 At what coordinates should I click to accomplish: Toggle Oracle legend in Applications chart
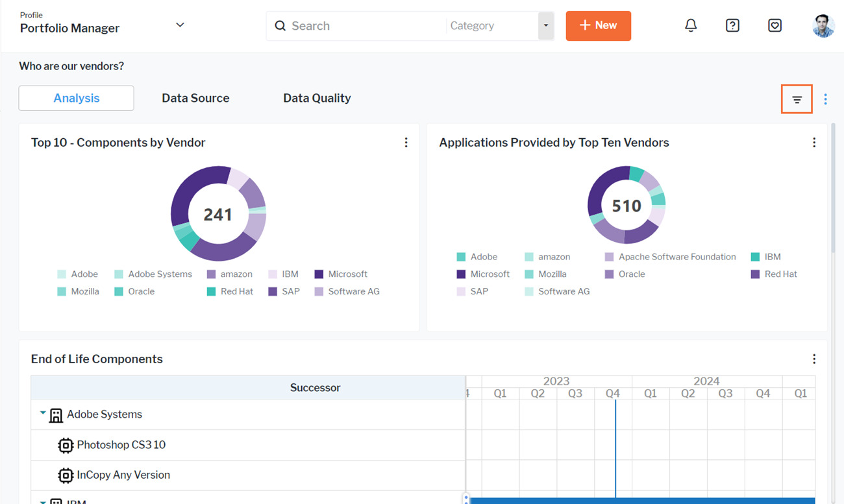click(625, 274)
